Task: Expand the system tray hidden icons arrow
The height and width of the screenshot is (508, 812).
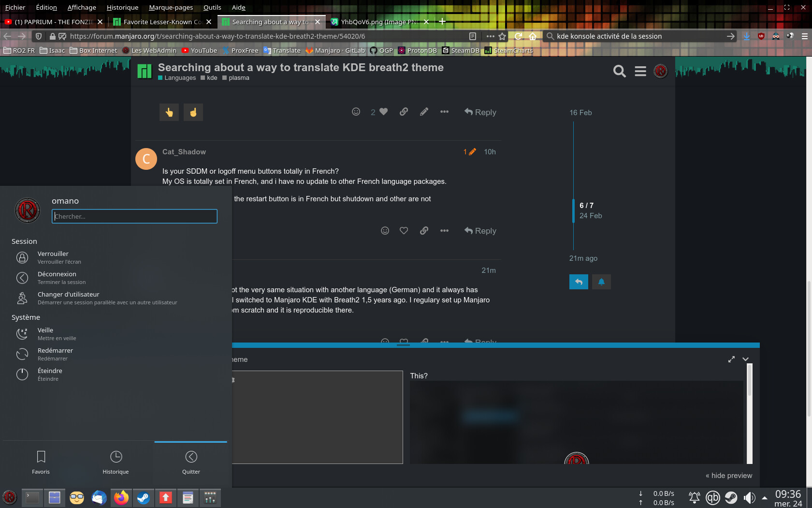Action: pos(764,497)
